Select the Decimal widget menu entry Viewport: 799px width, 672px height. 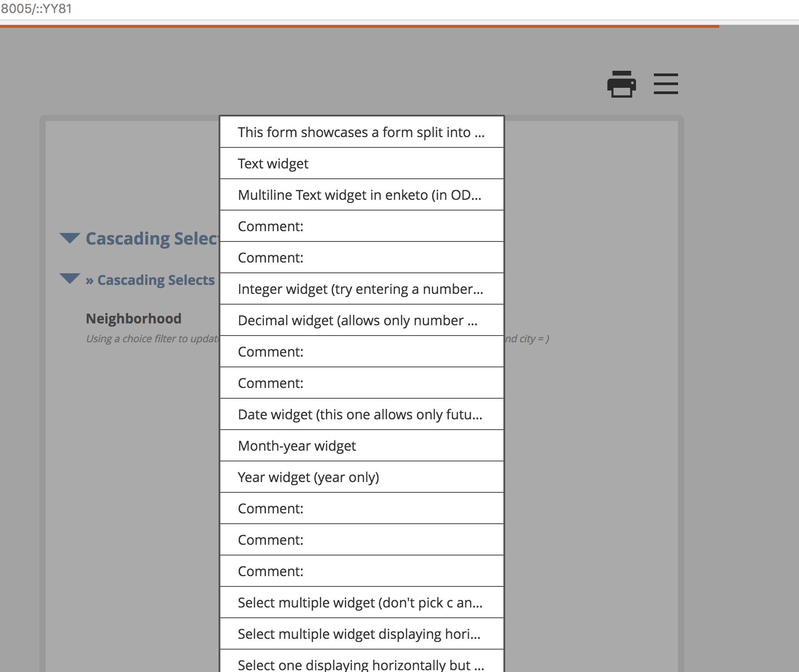click(x=362, y=320)
